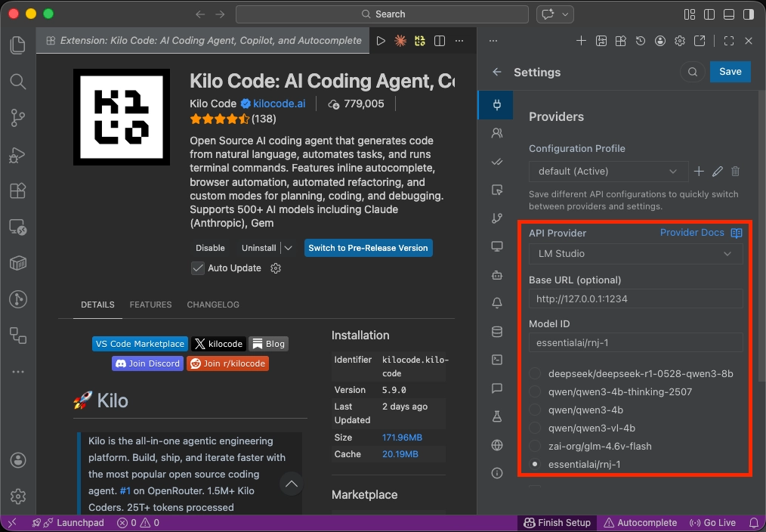Open the Explorer view in activity bar

[18, 45]
